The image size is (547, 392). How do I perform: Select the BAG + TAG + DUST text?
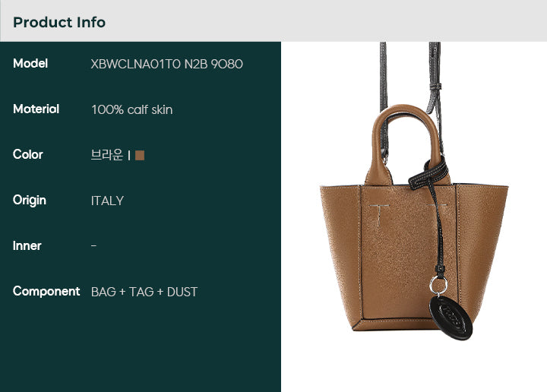click(x=144, y=292)
